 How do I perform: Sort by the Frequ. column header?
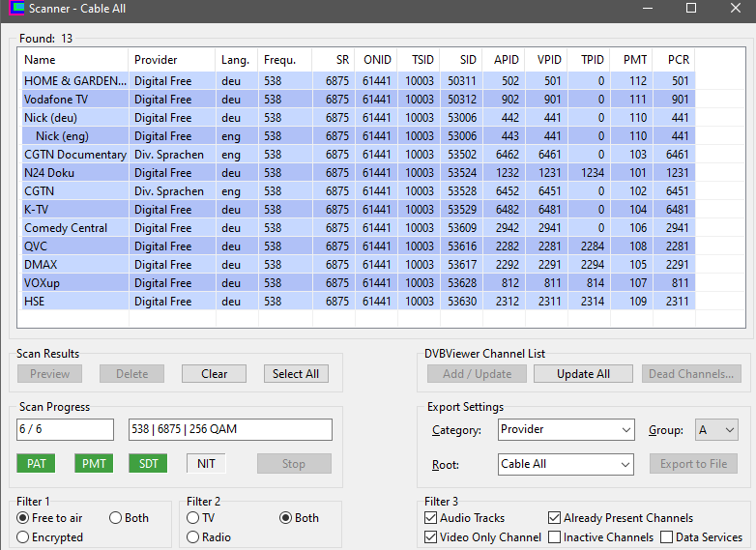285,60
